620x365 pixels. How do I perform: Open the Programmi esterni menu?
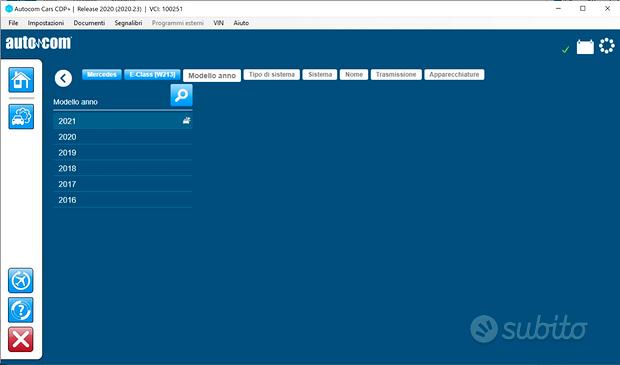(x=178, y=23)
